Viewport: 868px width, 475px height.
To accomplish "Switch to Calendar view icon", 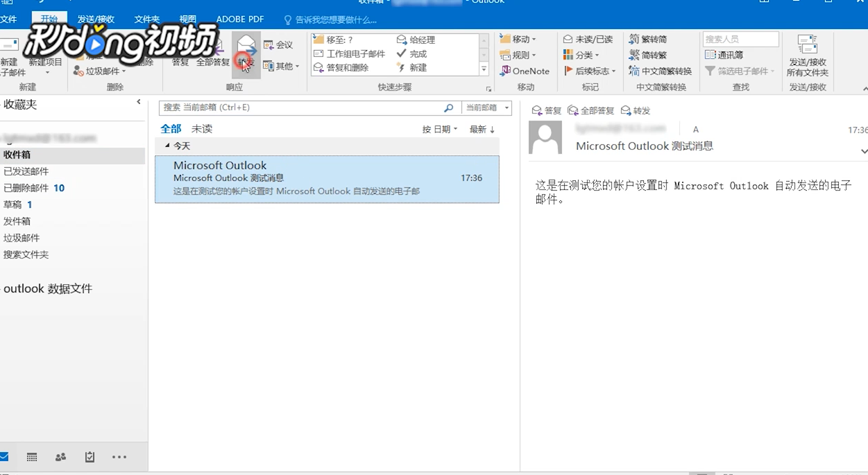I will point(32,457).
